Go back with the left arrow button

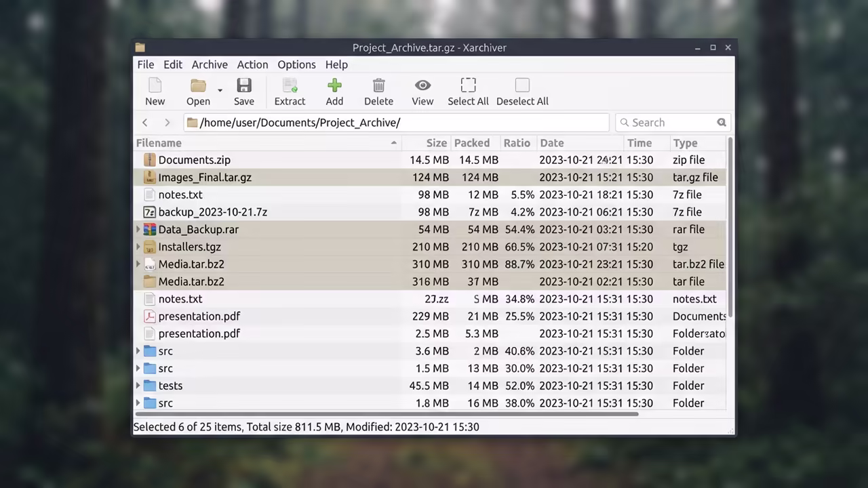point(144,123)
